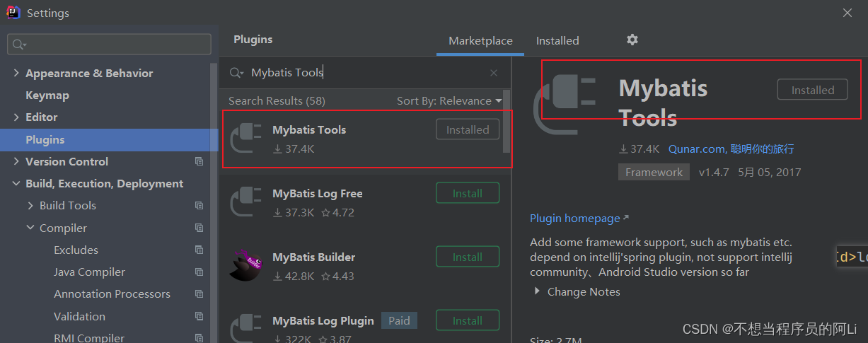Switch to the Installed tab
This screenshot has width=868, height=343.
click(557, 40)
